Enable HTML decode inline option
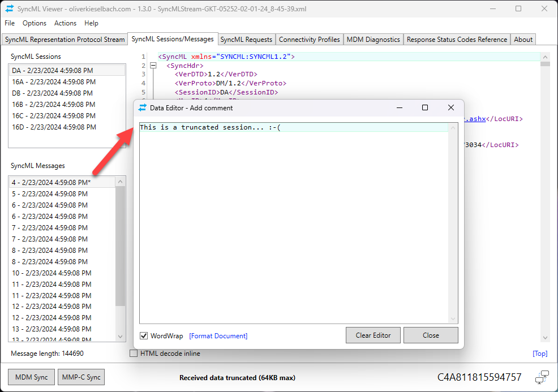 click(x=134, y=353)
